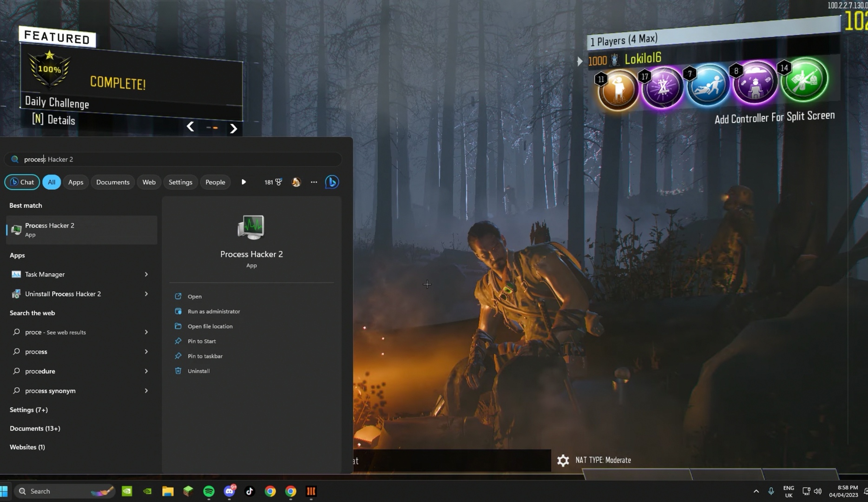Click the Bing chat icon in search panel
The image size is (868, 502).
332,182
